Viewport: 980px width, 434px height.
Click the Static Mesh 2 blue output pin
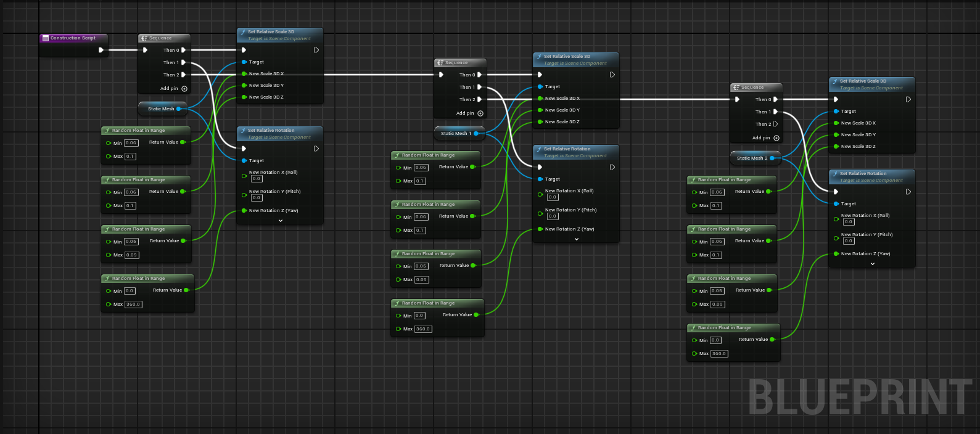772,158
